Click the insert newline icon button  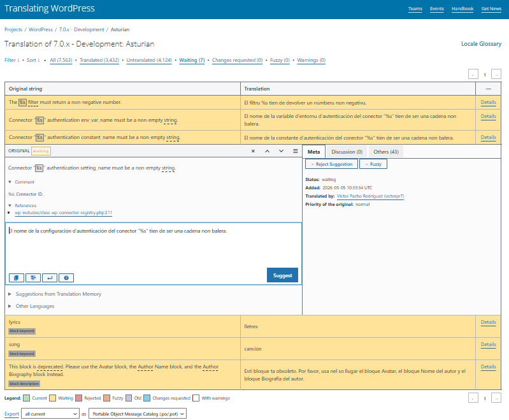tap(50, 278)
